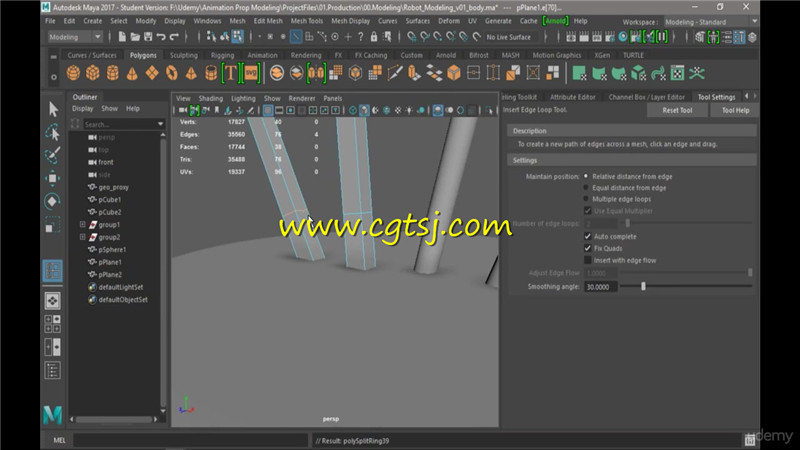The height and width of the screenshot is (450, 800).
Task: Activate the Scale tool
Action: tap(53, 225)
